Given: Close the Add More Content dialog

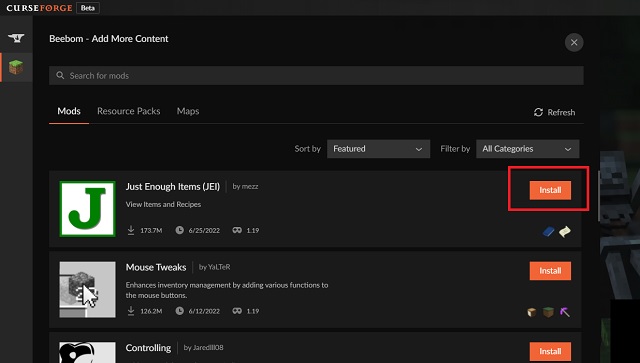Looking at the screenshot, I should pos(574,42).
